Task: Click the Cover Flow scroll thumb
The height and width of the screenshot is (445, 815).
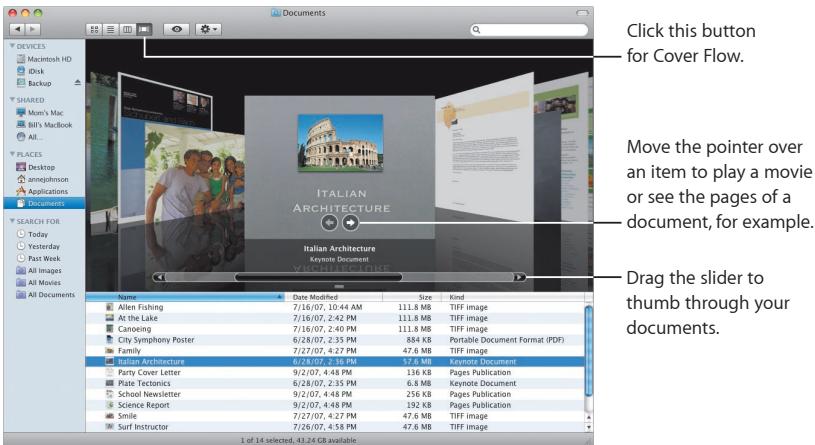Action: coord(318,277)
